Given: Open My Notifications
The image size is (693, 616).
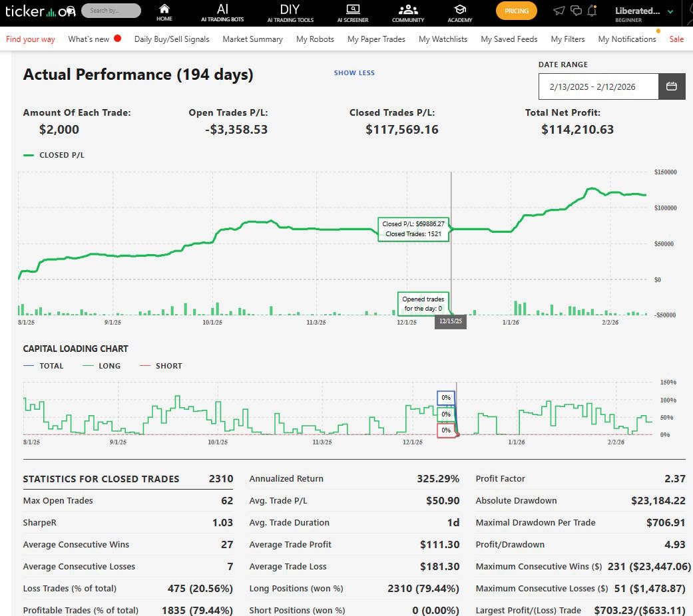Looking at the screenshot, I should [626, 39].
